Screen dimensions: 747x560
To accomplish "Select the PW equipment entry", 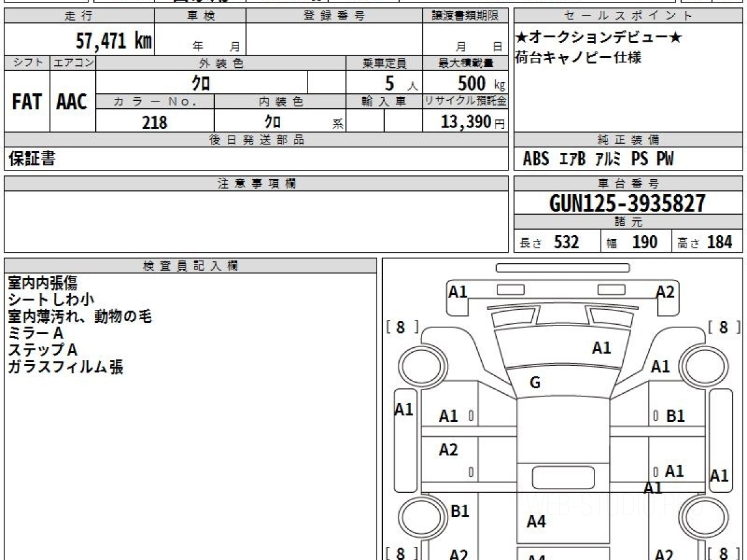I will coord(665,159).
